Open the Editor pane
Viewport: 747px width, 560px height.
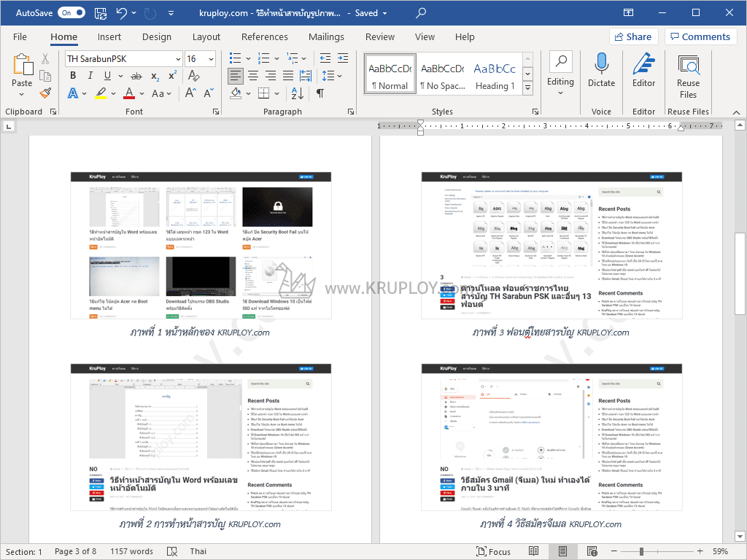point(643,71)
